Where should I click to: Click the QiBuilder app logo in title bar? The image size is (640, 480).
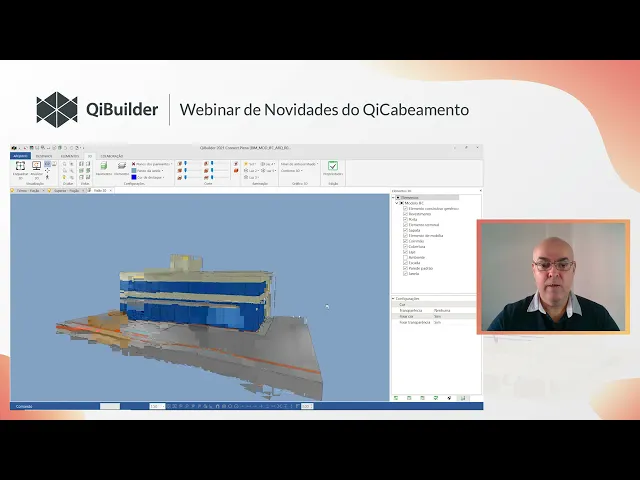(14, 148)
